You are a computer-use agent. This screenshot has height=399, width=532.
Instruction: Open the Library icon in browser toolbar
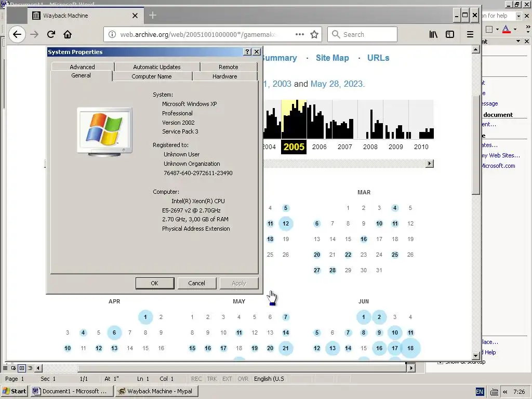click(x=433, y=34)
